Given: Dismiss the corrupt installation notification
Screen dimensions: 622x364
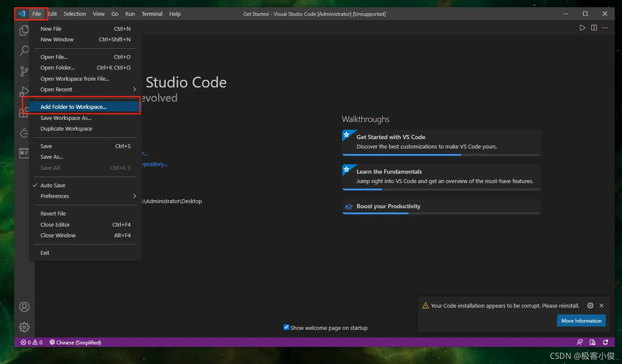Looking at the screenshot, I should click(x=602, y=305).
